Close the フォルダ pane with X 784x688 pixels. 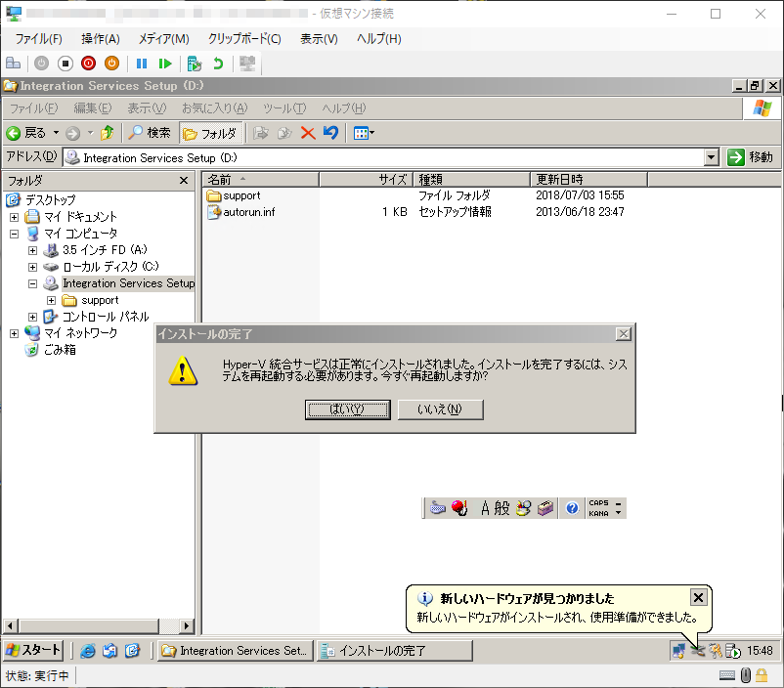184,181
